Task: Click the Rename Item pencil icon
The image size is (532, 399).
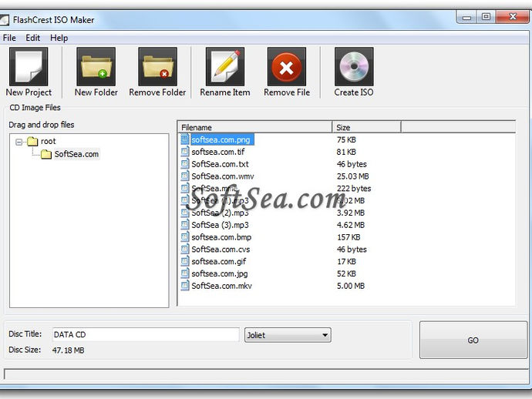Action: pyautogui.click(x=225, y=66)
